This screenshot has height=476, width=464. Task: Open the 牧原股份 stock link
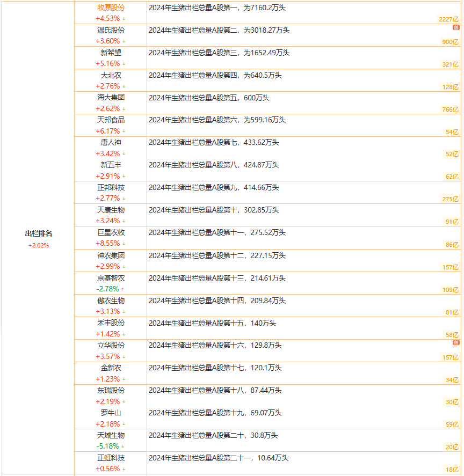click(x=111, y=8)
